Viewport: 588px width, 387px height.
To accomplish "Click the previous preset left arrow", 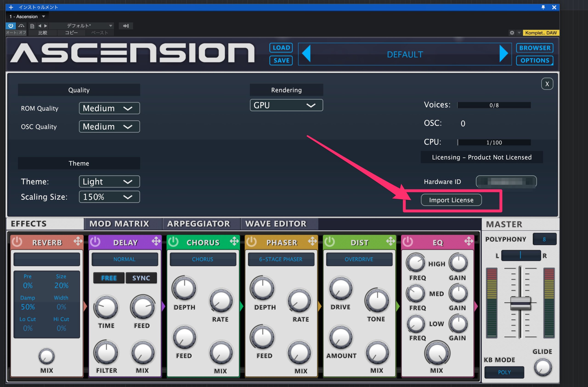I will (306, 54).
